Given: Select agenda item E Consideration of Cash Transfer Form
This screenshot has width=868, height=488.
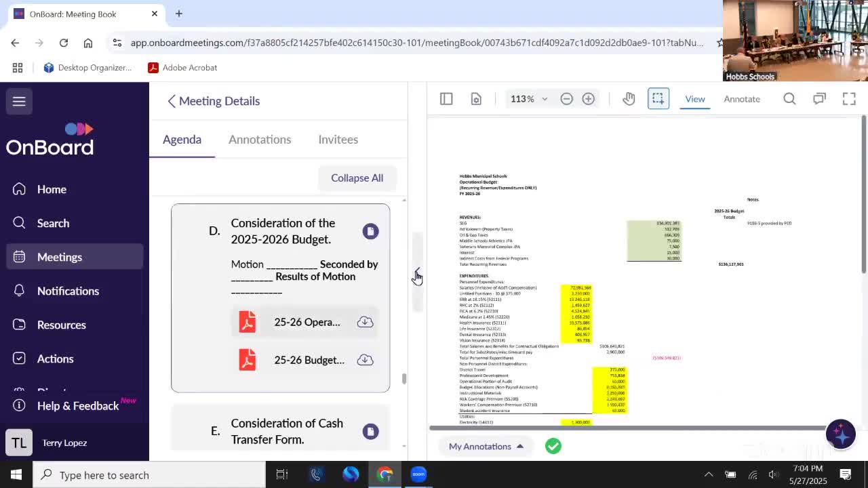Looking at the screenshot, I should (287, 431).
